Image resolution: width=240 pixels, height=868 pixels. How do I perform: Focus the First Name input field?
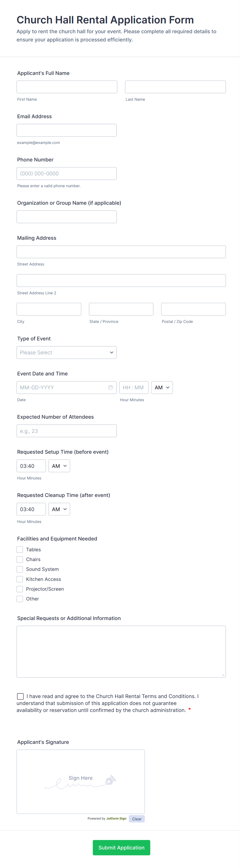click(x=67, y=87)
